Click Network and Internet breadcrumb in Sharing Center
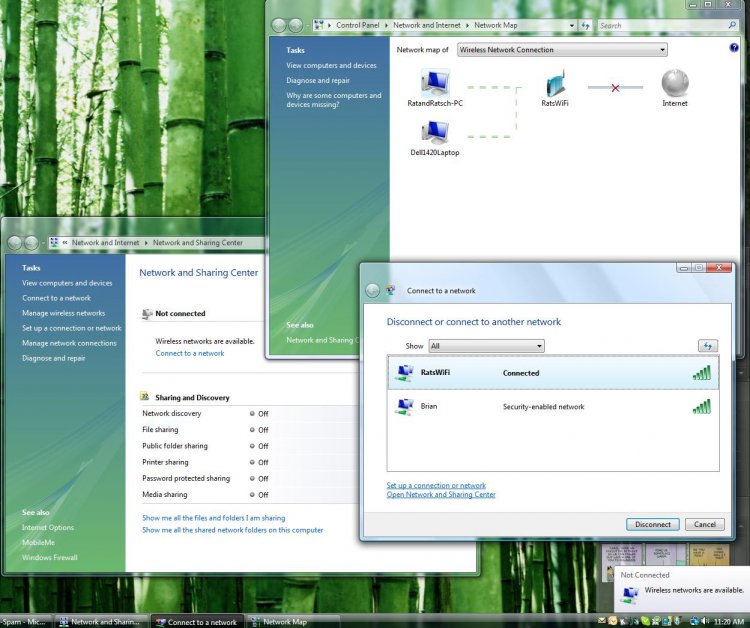Screen dimensions: 750x628 105,243
